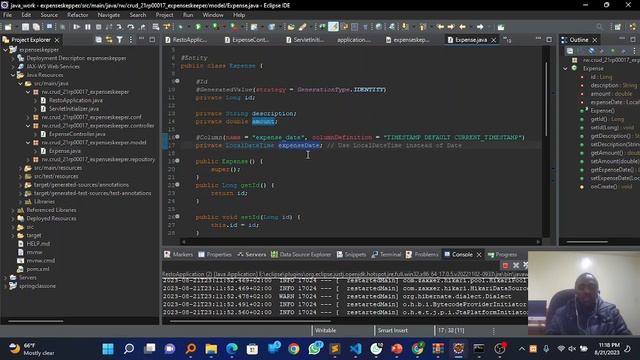Switch to the Problems tab
Viewport: 640px width, 360px height.
[422, 254]
